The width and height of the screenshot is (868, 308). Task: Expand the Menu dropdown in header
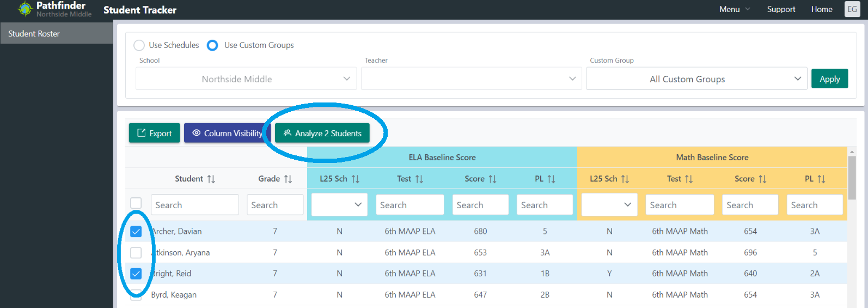[735, 9]
